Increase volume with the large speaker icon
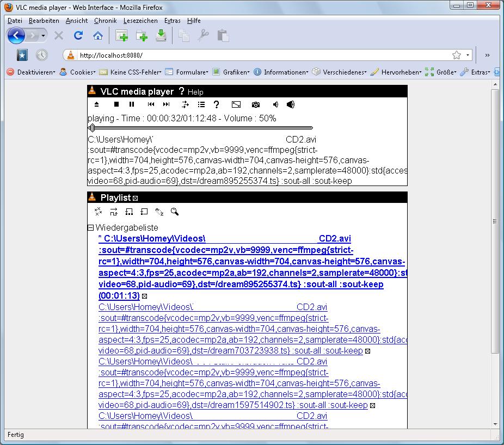Screen dimensions: 504x445 pos(291,104)
